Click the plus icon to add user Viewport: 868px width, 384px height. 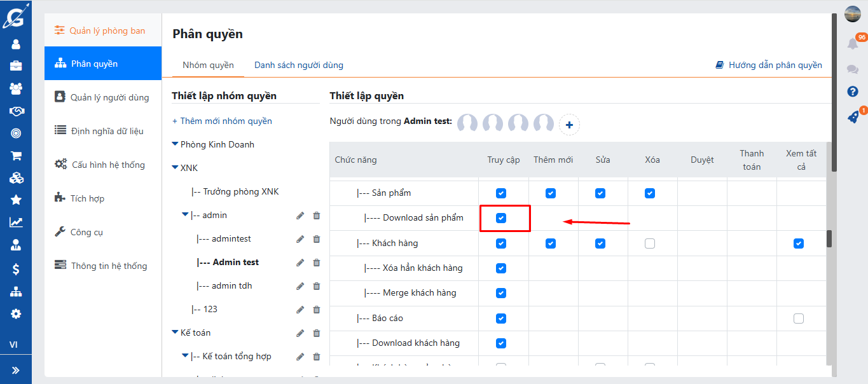tap(569, 125)
